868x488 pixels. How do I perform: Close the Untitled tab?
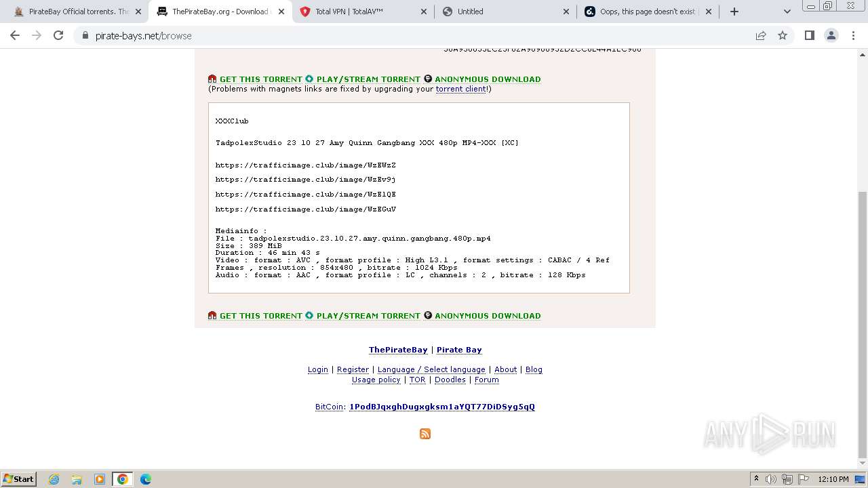[566, 12]
